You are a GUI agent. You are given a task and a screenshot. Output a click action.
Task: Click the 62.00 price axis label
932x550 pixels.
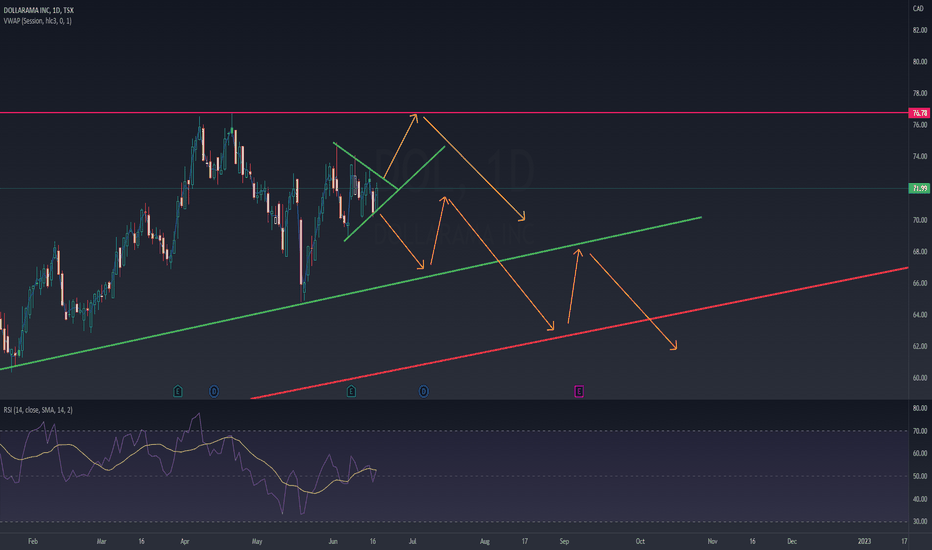click(920, 346)
